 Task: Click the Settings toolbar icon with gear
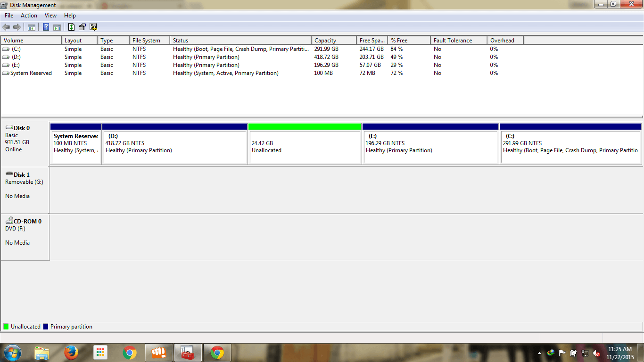(93, 27)
